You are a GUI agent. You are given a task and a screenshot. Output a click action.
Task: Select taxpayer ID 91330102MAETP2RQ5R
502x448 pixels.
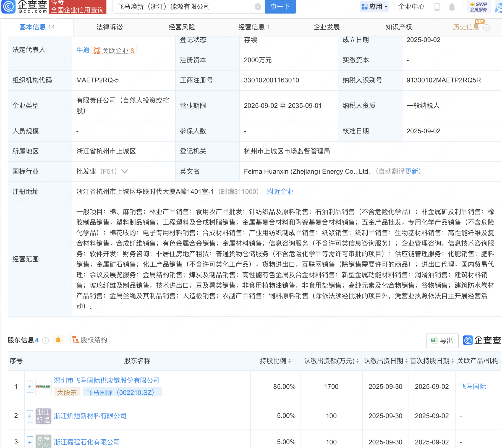tap(444, 80)
